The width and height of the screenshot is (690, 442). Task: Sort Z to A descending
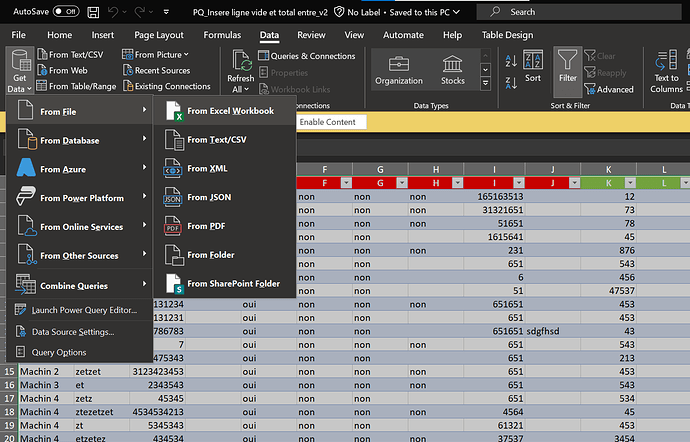(x=511, y=82)
